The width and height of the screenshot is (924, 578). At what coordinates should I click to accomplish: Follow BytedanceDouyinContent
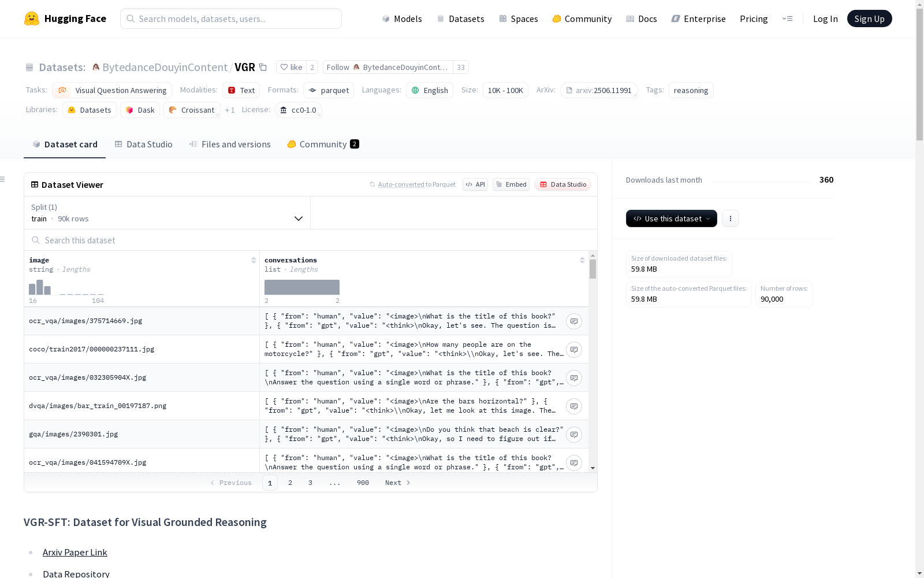[388, 67]
